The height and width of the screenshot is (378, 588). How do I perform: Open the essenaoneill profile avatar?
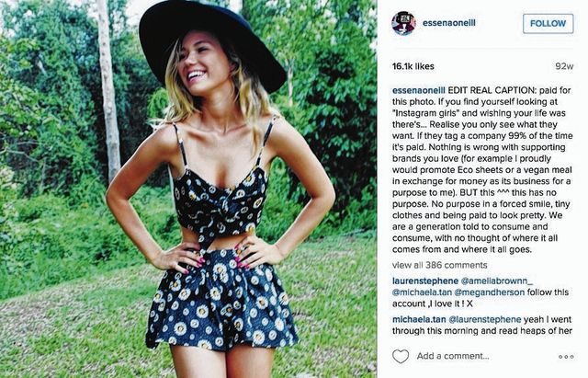tap(403, 23)
